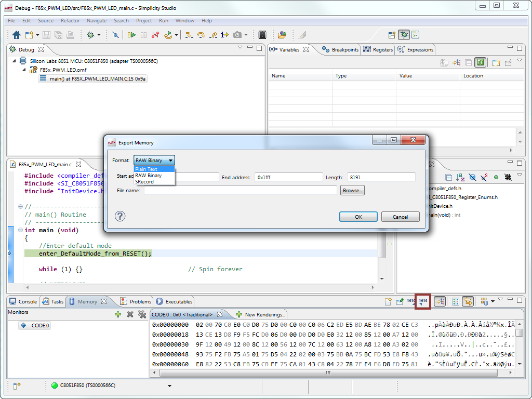The height and width of the screenshot is (399, 532).
Task: Open the Navigate menu
Action: pyautogui.click(x=97, y=21)
